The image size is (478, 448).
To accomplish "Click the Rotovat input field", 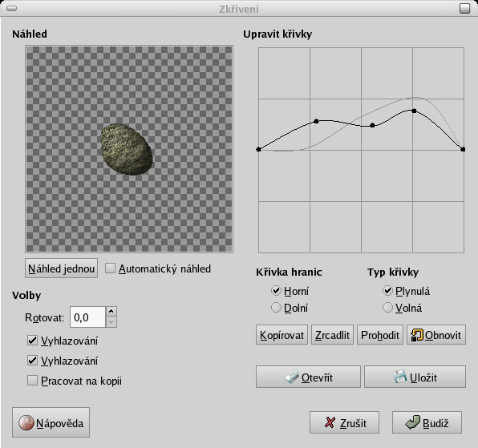I will [87, 317].
